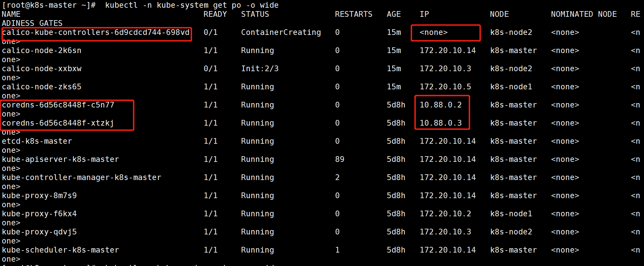
Task: Click pod name coredns-6d56c8448f-xtzkj
Action: point(58,123)
